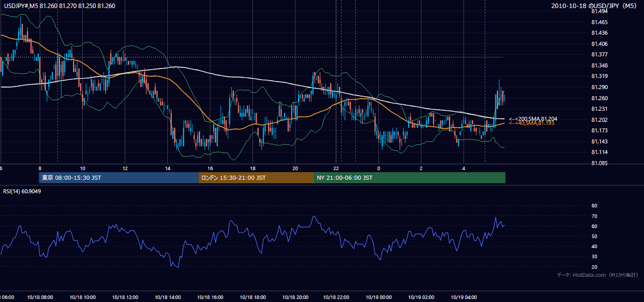The height and width of the screenshot is (302, 644).
Task: Click hour tick 2 under price chart
Action: (421, 168)
